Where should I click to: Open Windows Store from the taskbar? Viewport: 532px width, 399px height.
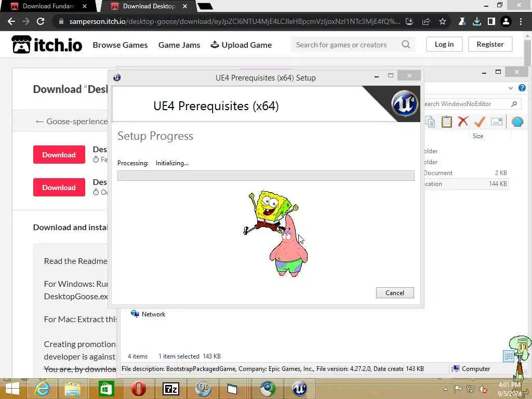tap(105, 389)
